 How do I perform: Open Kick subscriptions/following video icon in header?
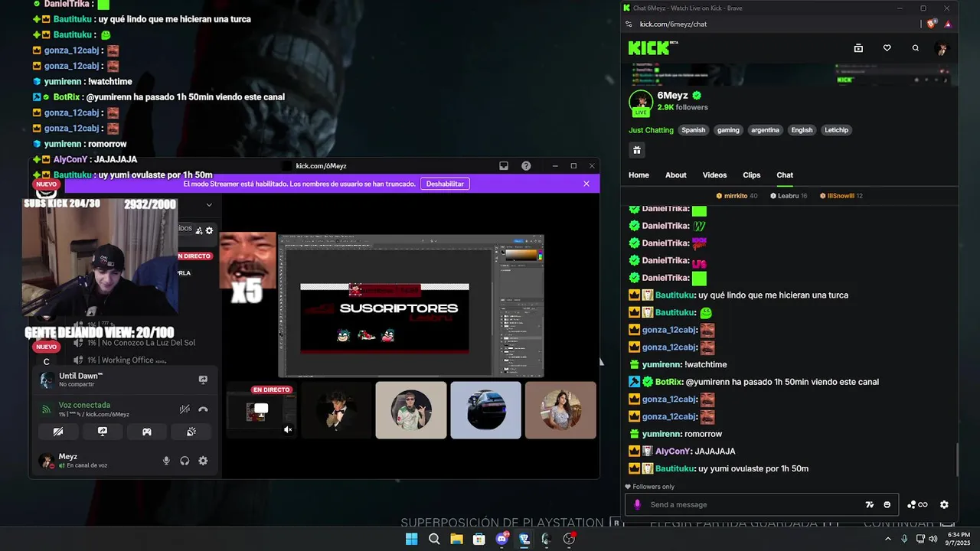click(858, 48)
